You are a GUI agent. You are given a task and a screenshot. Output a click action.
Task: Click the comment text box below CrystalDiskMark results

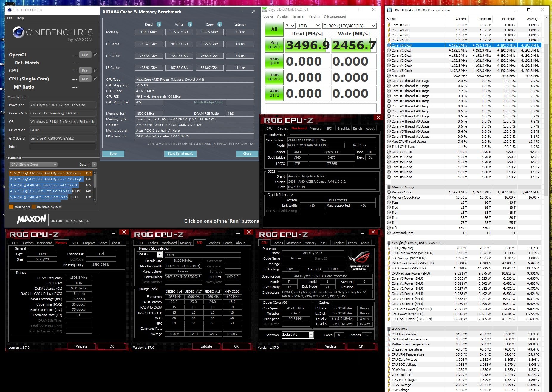pyautogui.click(x=321, y=108)
